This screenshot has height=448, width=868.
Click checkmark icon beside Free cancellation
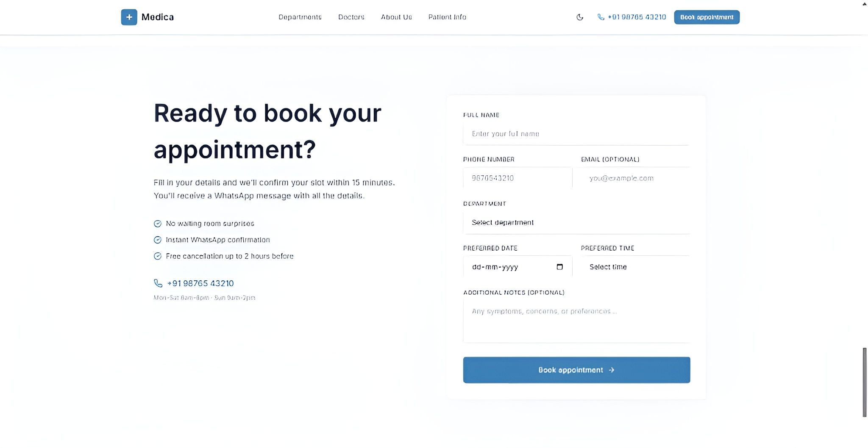[158, 256]
